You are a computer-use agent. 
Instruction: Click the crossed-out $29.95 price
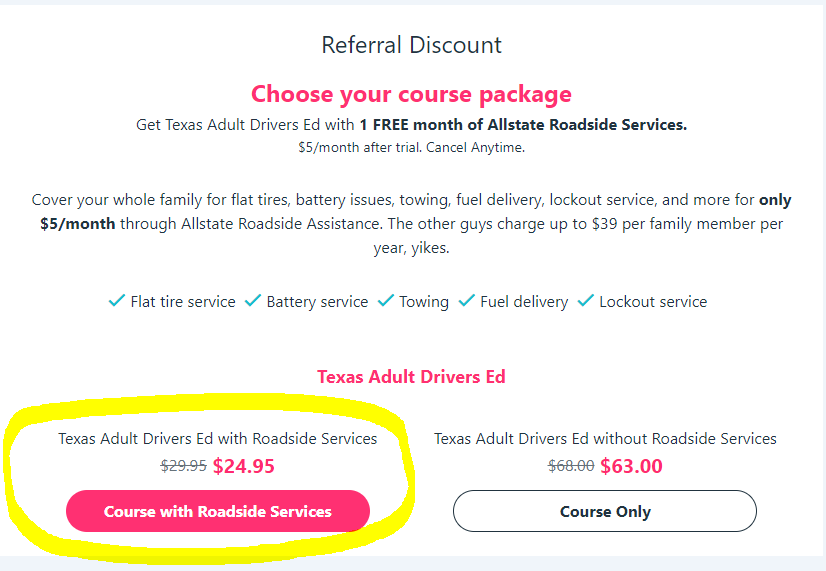point(183,466)
